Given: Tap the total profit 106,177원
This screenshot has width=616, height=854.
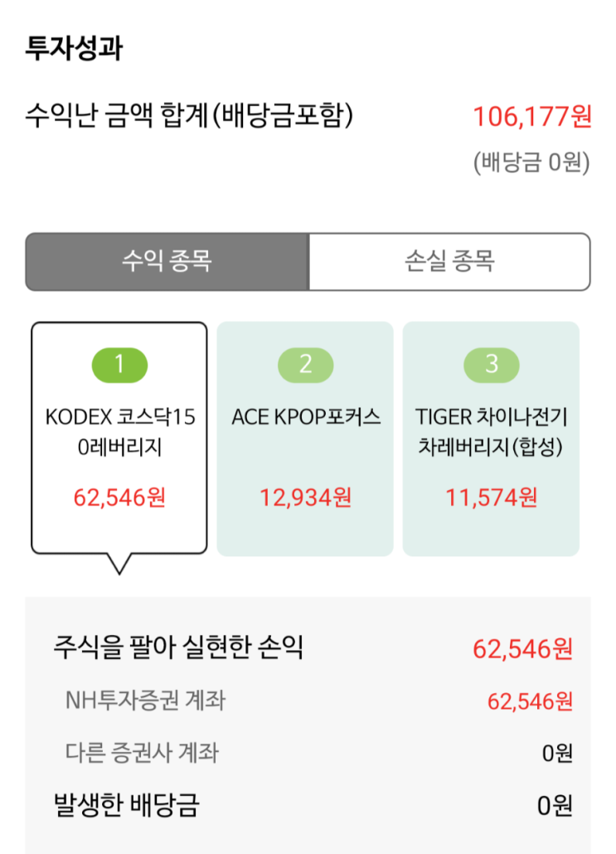Looking at the screenshot, I should click(532, 117).
